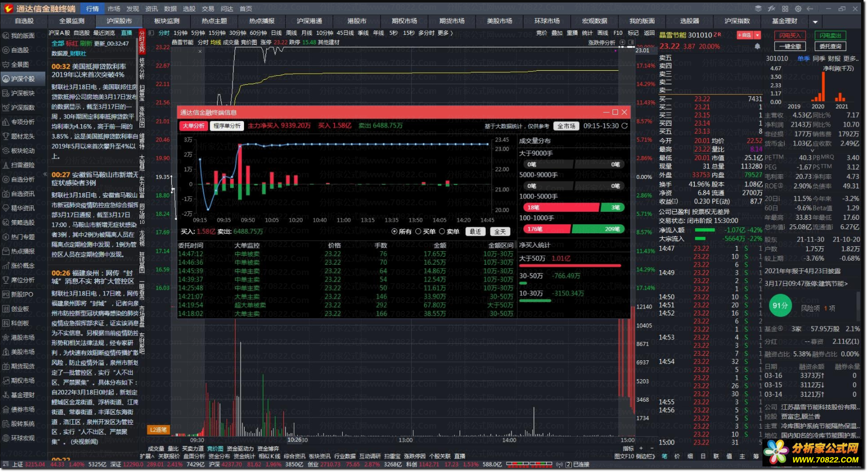Viewport: 868px width, 472px height.
Task: Click the 闪电买入 button
Action: [x=790, y=35]
